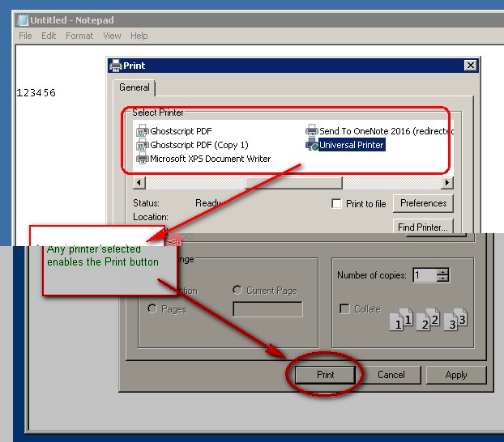This screenshot has width=504, height=442.
Task: Increase number of copies with up arrow
Action: point(442,272)
